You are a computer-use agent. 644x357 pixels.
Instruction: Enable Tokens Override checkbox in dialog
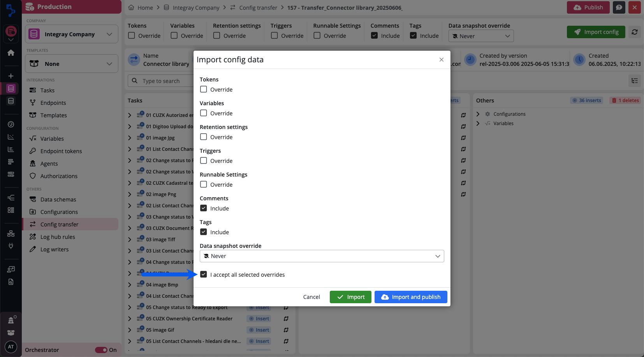204,89
